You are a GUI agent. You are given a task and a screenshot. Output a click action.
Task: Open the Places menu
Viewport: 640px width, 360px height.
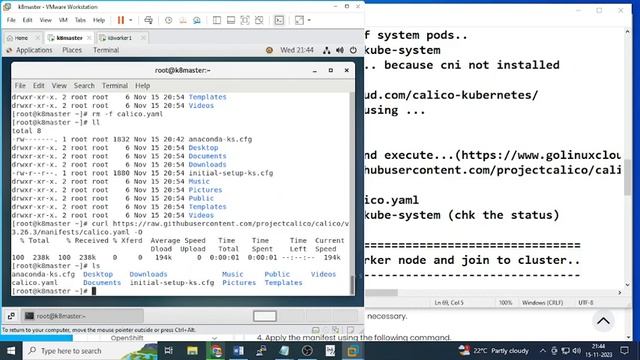click(x=72, y=50)
